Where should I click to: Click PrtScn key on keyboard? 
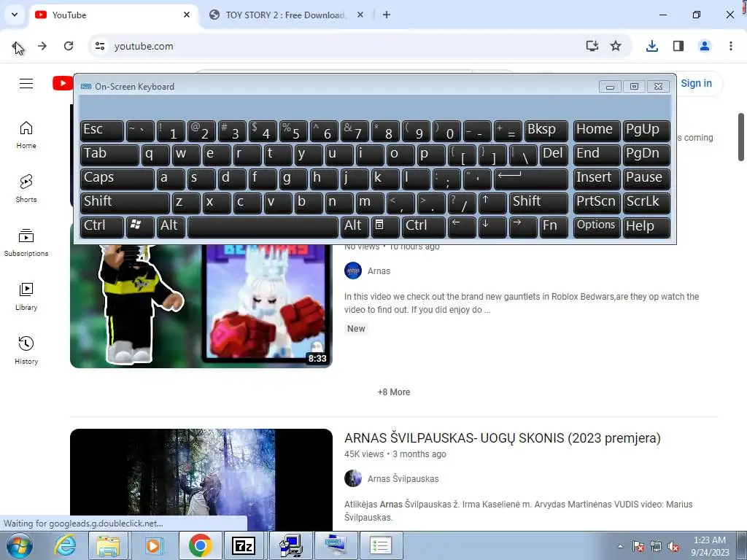[597, 203]
